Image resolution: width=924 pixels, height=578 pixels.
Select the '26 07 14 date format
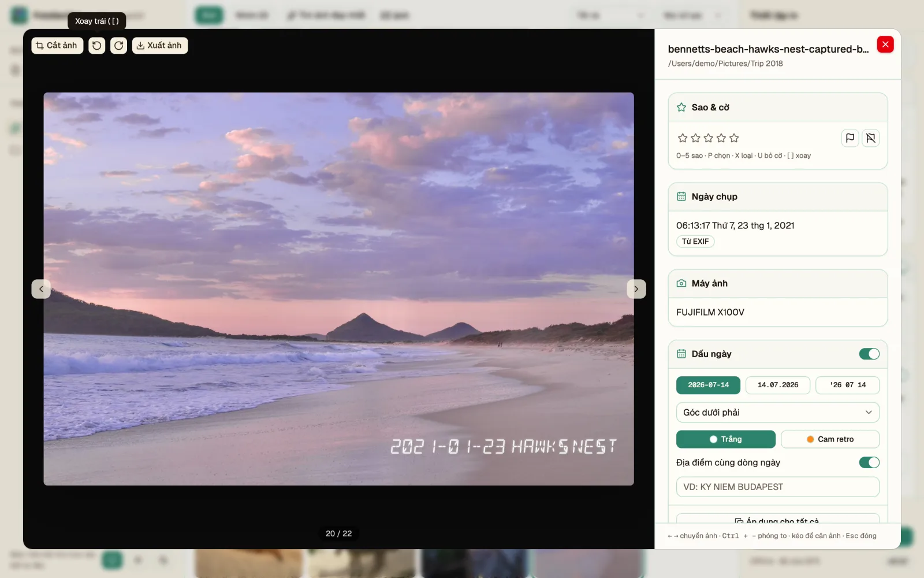tap(847, 385)
